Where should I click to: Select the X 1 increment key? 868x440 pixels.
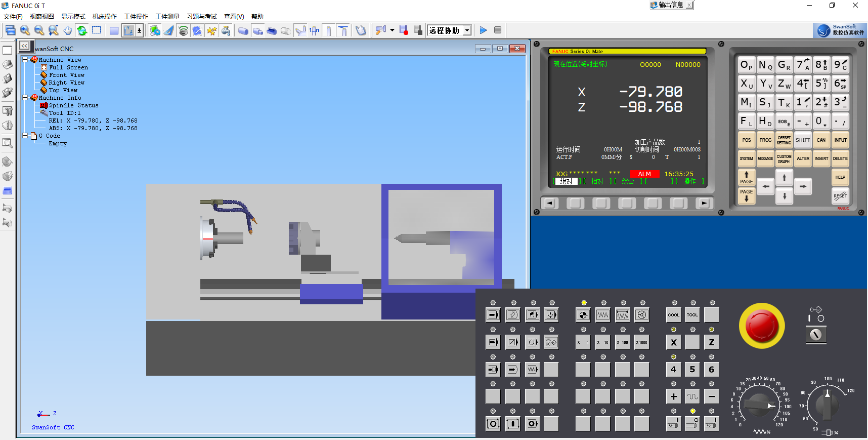point(583,342)
